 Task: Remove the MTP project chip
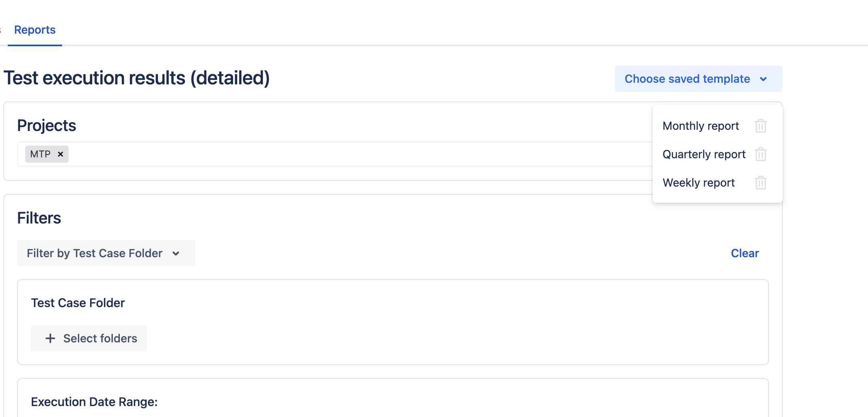tap(60, 154)
